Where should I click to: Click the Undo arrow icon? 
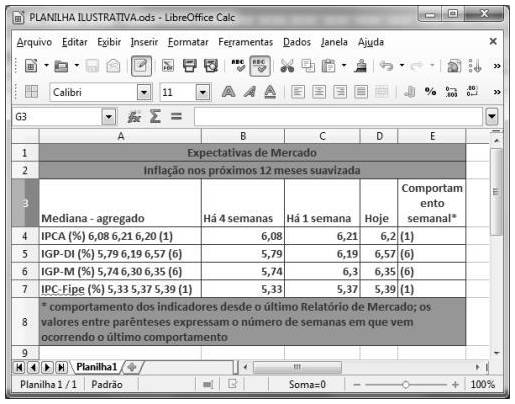[x=387, y=66]
